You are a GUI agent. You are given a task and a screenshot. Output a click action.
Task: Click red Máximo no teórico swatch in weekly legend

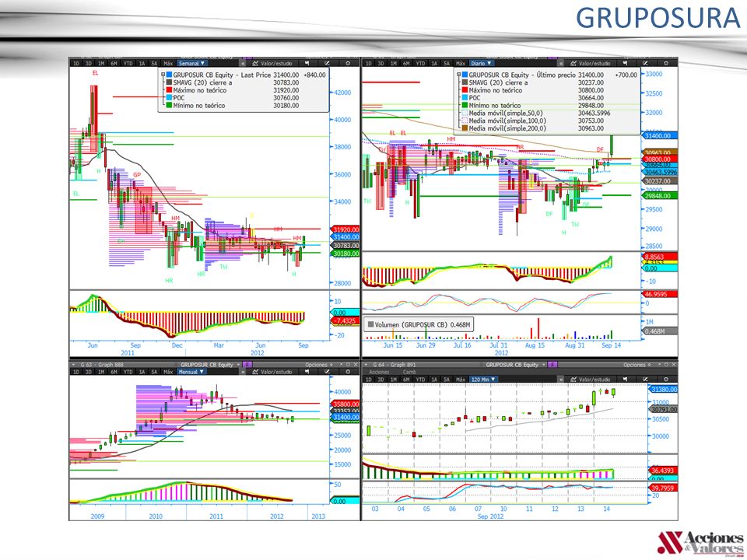169,90
